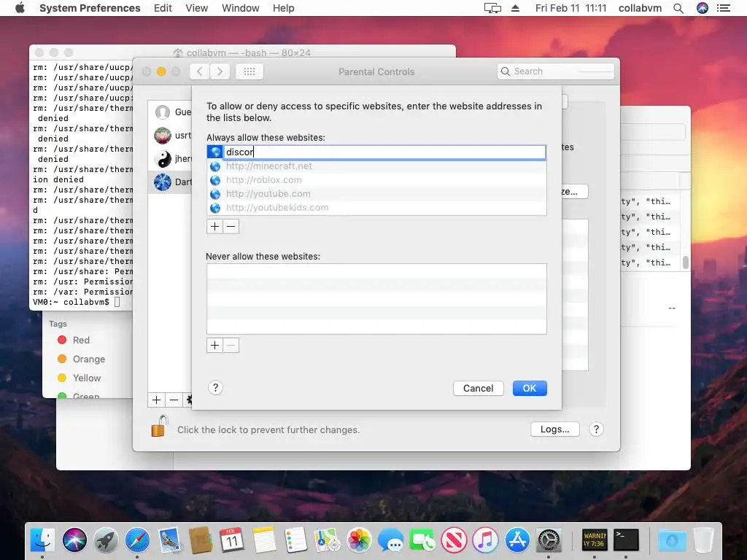The height and width of the screenshot is (560, 747).
Task: Click the discor website text field
Action: click(384, 152)
